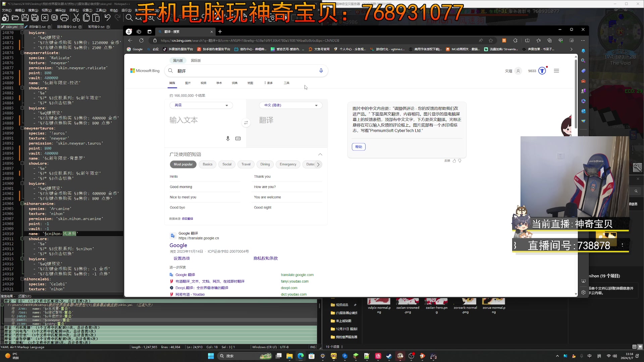Click Open file icon in Notepad++ toolbar

[15, 18]
